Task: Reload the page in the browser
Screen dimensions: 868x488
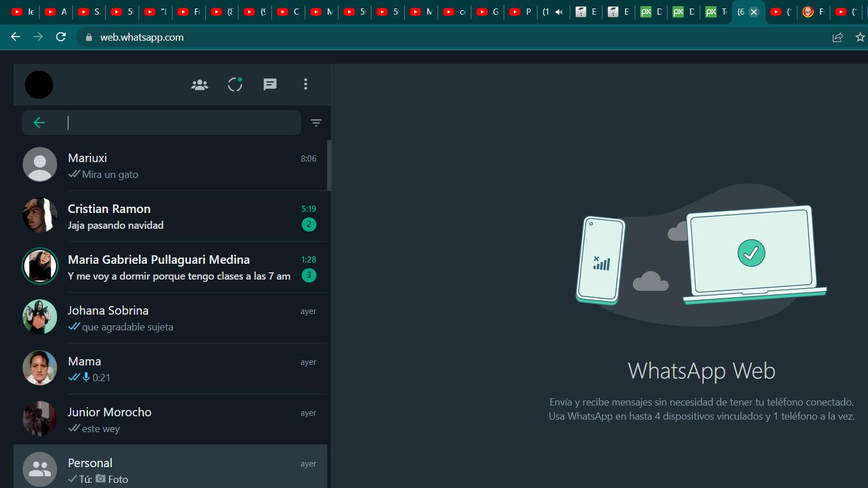Action: (61, 37)
